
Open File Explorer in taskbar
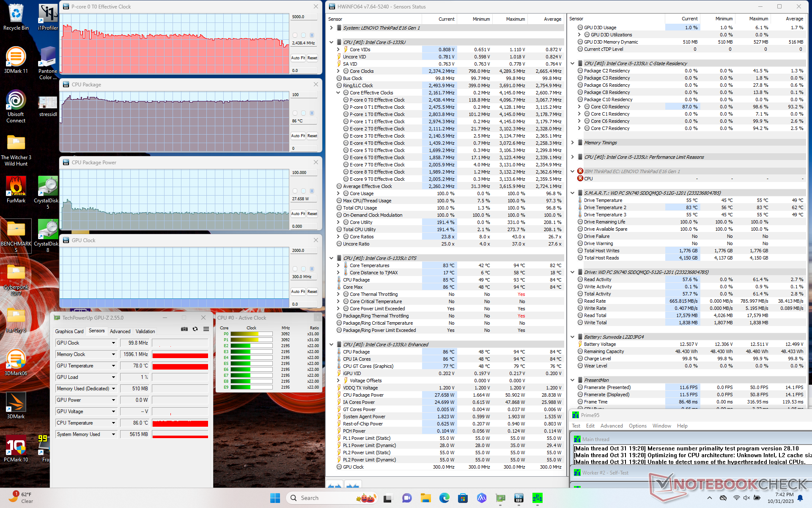[x=425, y=498]
